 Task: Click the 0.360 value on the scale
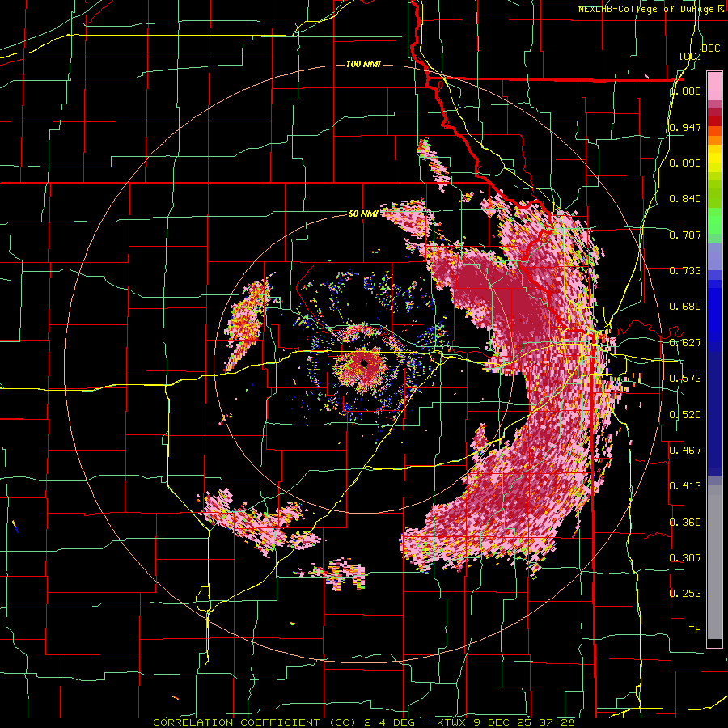685,523
